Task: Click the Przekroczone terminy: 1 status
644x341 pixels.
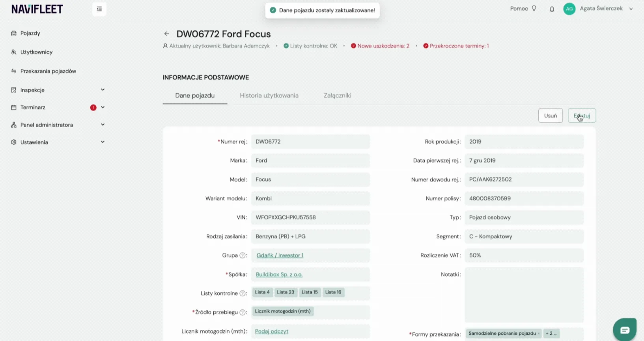Action: pyautogui.click(x=456, y=46)
